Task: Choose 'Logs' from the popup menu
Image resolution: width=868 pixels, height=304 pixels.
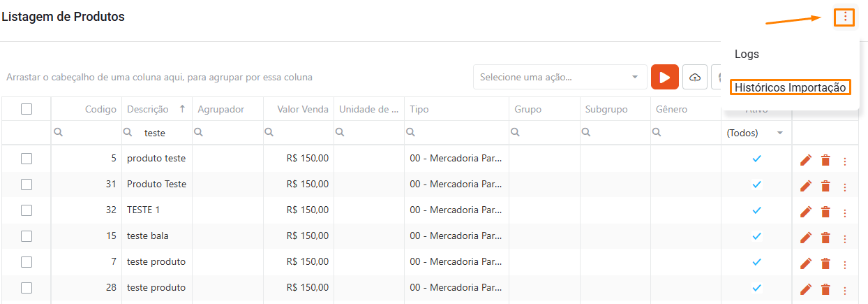Action: 747,54
